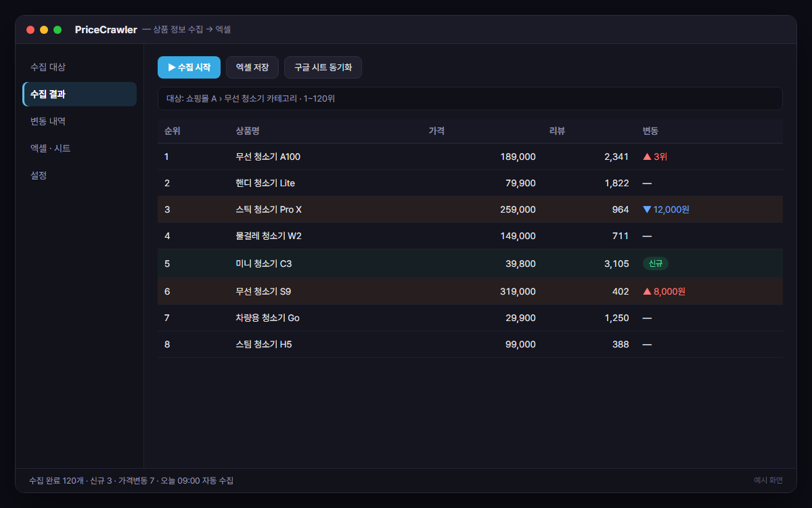The height and width of the screenshot is (508, 812).
Task: Click the 변동 column header
Action: 650,131
